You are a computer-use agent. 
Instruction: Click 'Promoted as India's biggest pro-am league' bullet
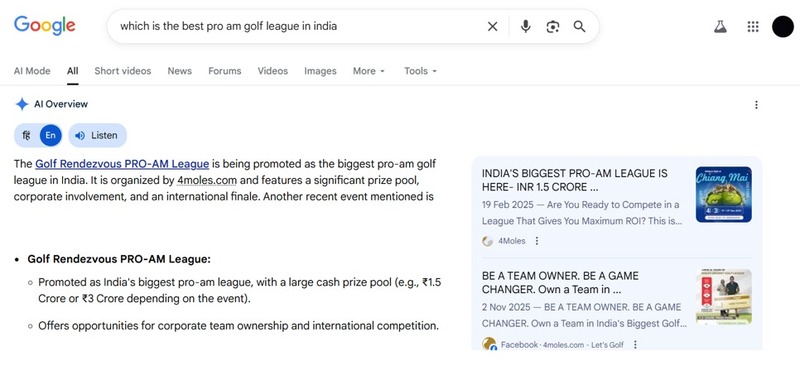pos(240,290)
